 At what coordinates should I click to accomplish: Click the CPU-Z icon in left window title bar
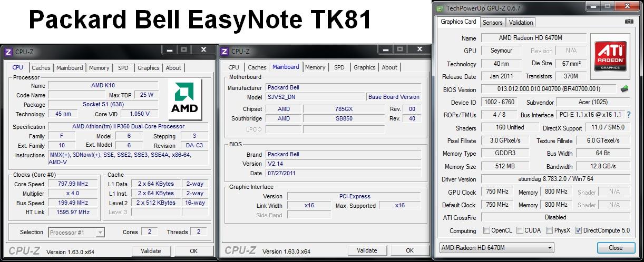click(x=8, y=52)
